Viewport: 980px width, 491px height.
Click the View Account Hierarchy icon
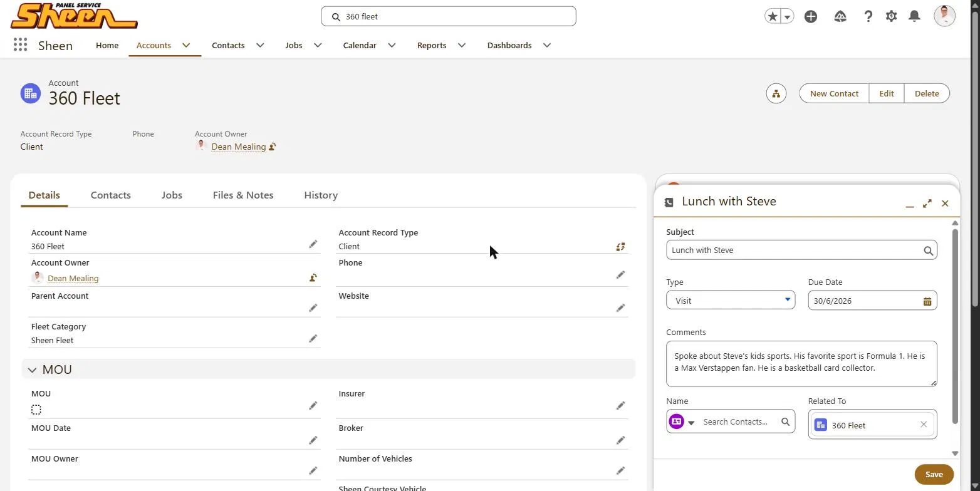point(776,93)
